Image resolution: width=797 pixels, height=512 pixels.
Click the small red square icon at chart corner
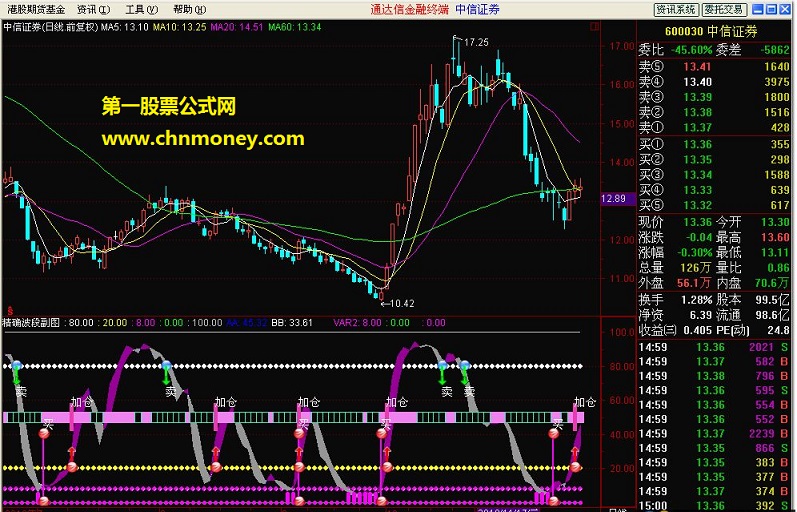coord(596,26)
